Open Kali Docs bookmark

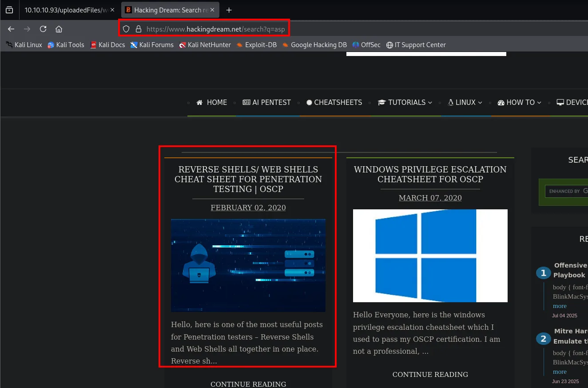[107, 44]
